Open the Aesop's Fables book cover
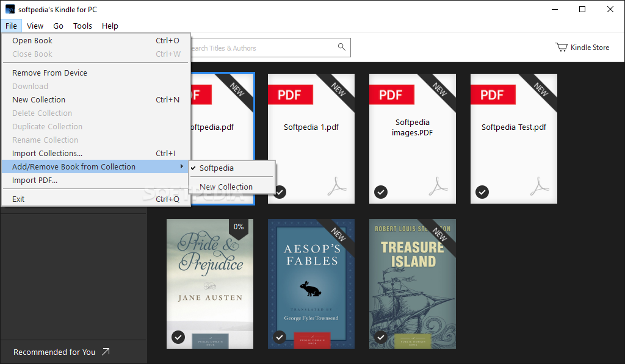Screen dimensions: 625x364 [x=311, y=284]
